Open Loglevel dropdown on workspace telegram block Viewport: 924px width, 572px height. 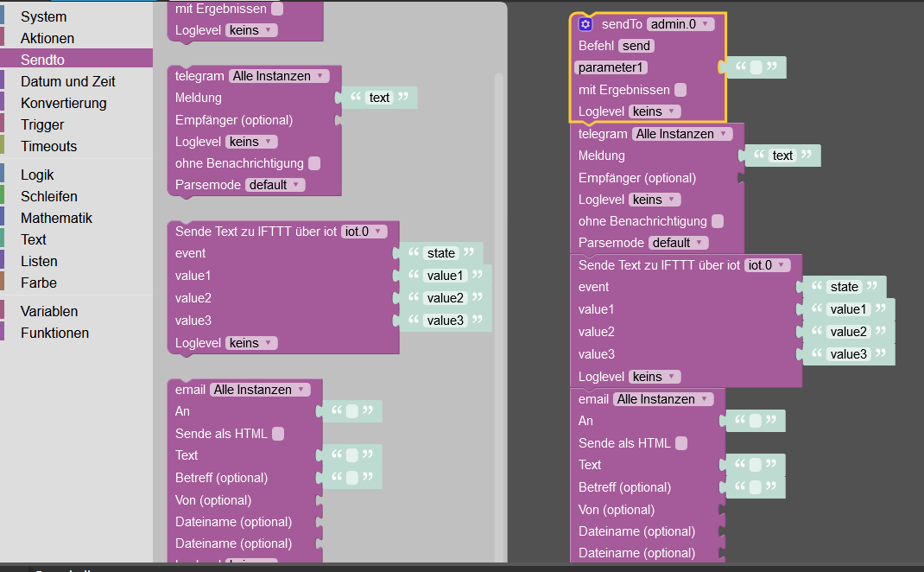point(655,200)
